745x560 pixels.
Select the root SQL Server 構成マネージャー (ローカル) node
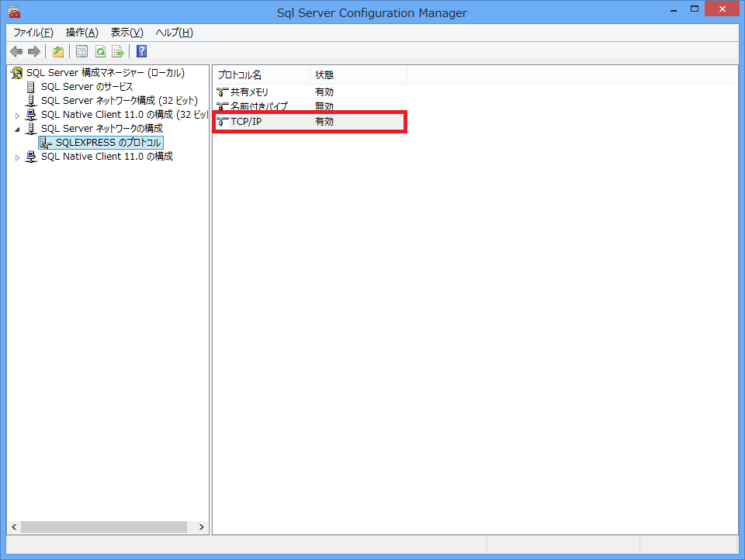tap(106, 73)
